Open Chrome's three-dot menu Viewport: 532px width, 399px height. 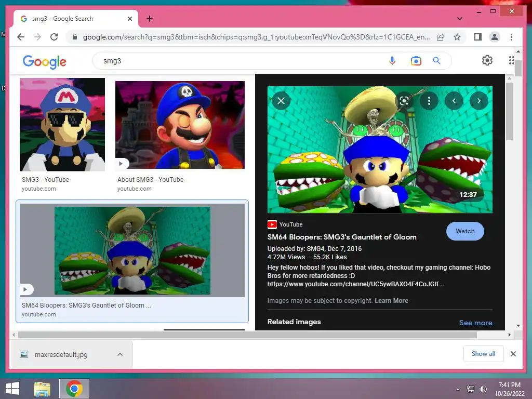511,37
